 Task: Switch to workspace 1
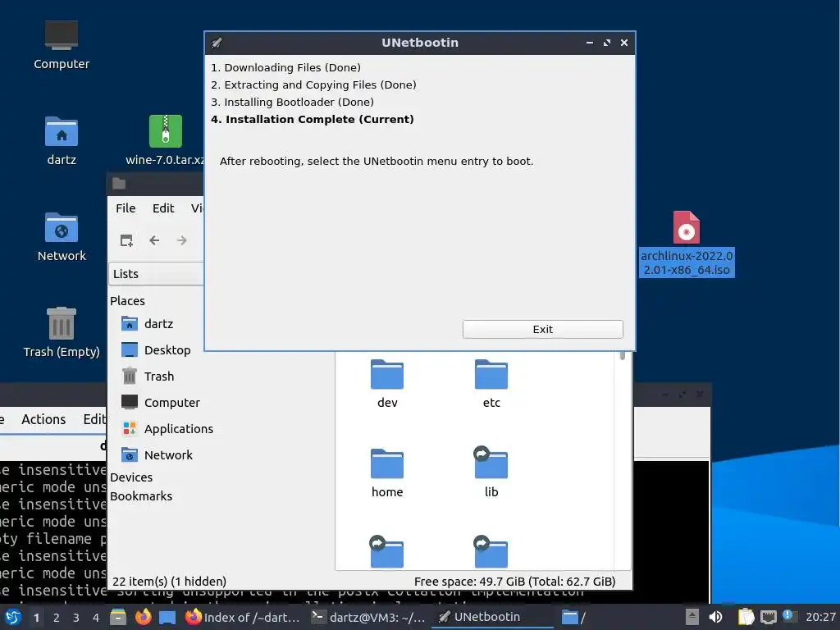pos(36,617)
